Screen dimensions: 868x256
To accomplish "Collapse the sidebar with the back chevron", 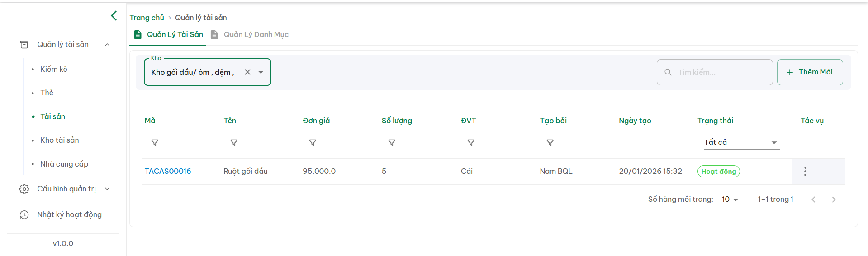I will 114,16.
